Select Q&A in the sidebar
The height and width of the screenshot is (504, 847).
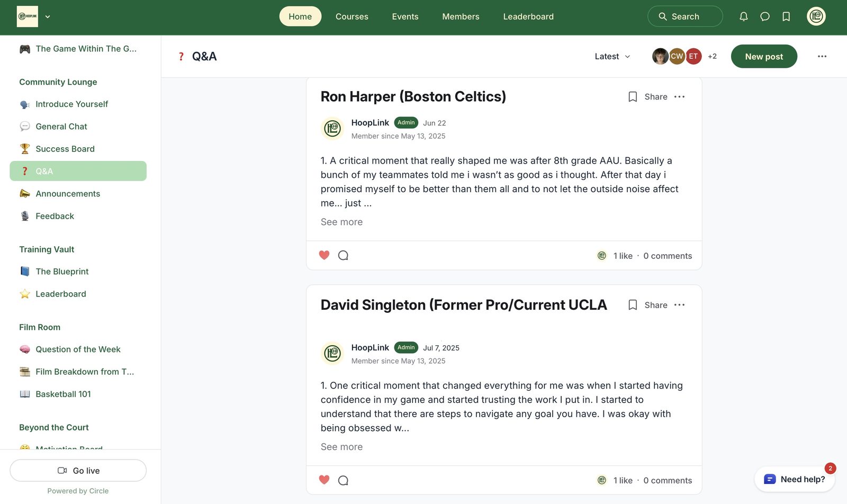point(78,171)
